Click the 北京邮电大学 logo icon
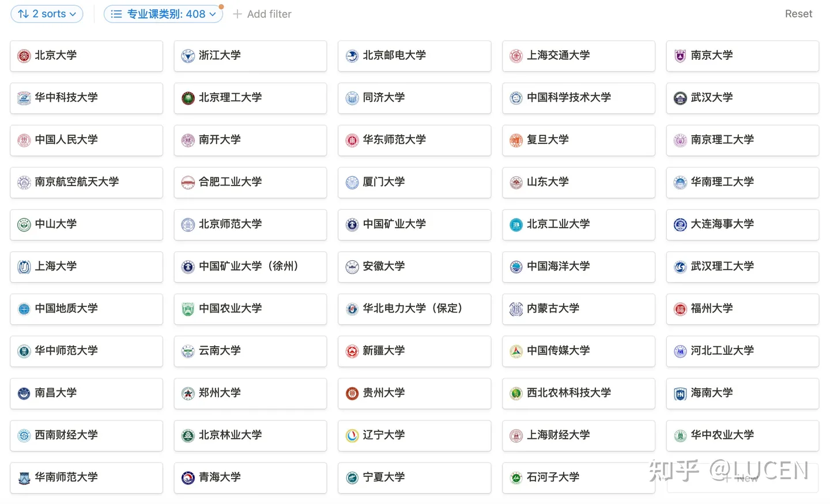 tap(352, 56)
